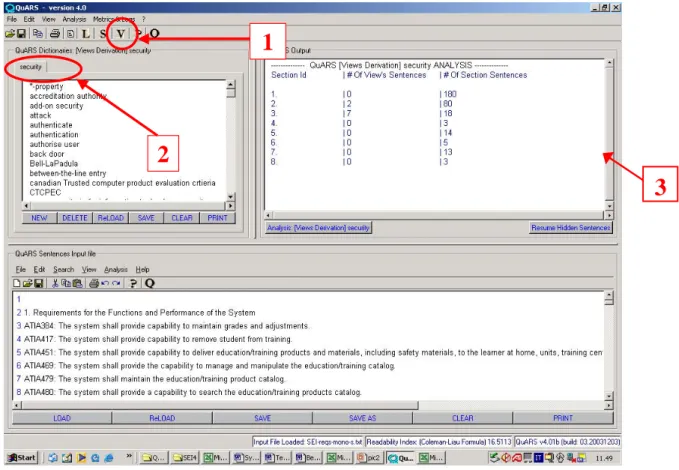Open the Windows Start button
Screen dimensions: 679x470
pyautogui.click(x=22, y=457)
